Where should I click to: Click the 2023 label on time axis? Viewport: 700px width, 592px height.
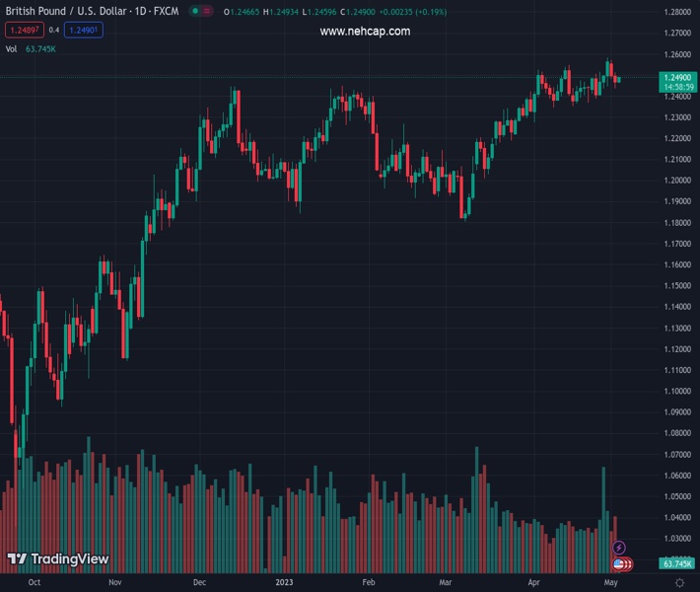coord(284,583)
